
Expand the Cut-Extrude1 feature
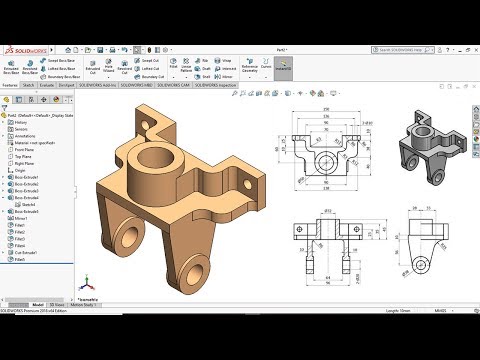coord(3,252)
